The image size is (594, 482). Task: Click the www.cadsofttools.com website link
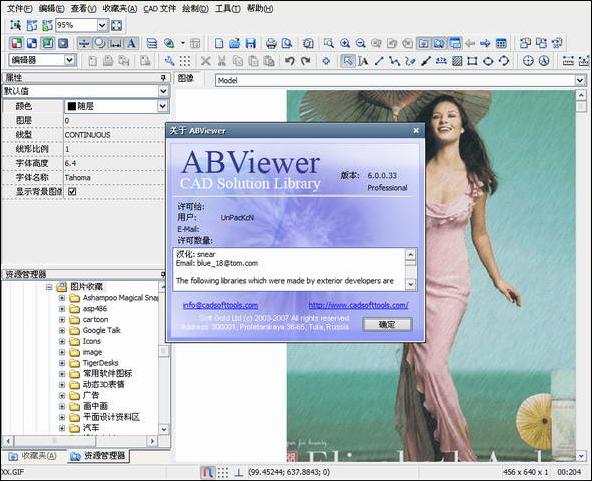(x=358, y=305)
